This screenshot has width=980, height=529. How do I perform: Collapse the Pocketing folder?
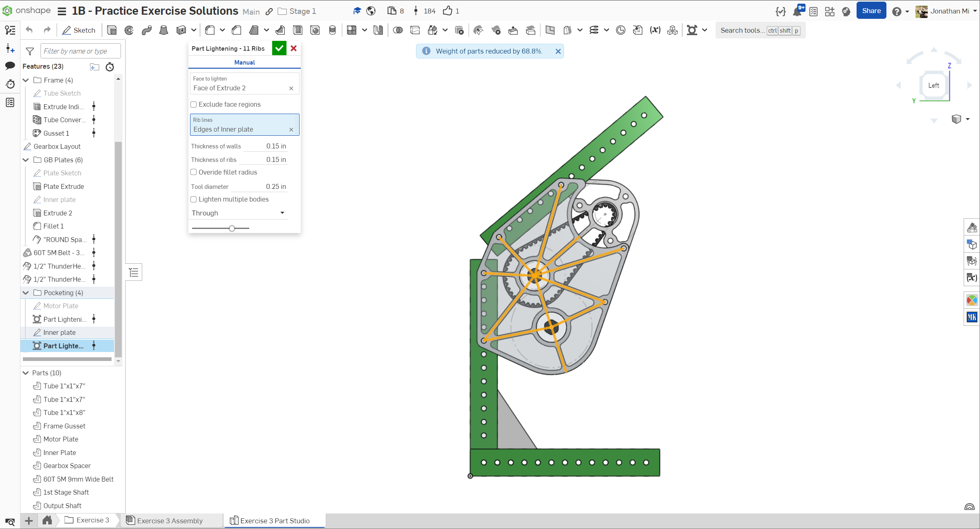[x=26, y=293]
